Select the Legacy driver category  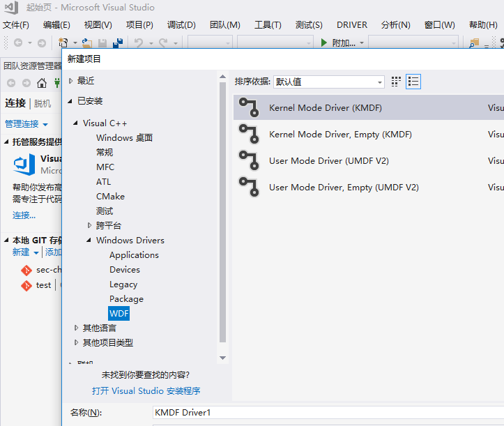tap(123, 284)
